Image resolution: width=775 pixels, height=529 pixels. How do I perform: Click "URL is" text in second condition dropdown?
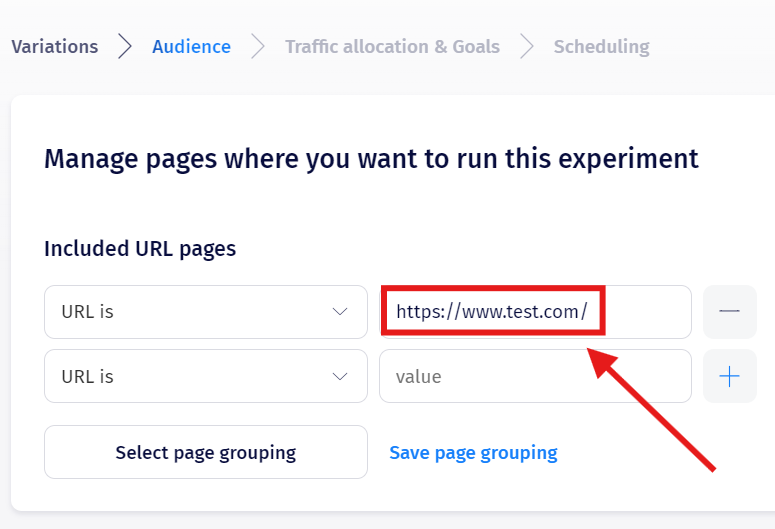click(88, 377)
